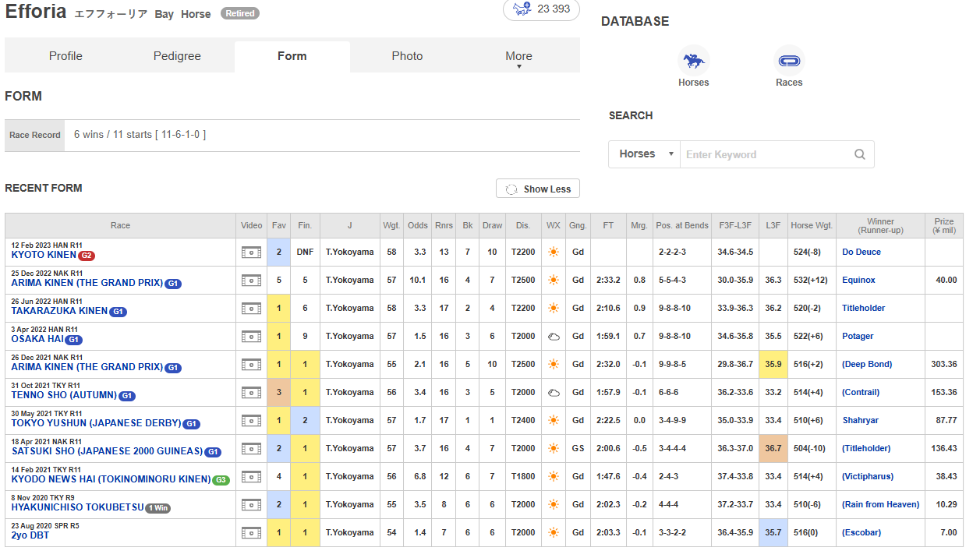Click the L3F column header
The height and width of the screenshot is (558, 980).
[773, 225]
